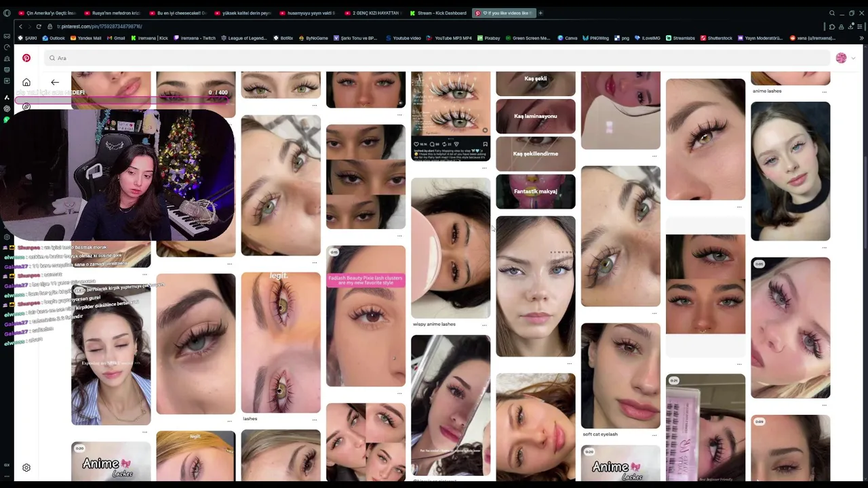Image resolution: width=868 pixels, height=488 pixels.
Task: Switch to the 'Çin Amerika'yı Geçti' tab
Action: coord(47,13)
